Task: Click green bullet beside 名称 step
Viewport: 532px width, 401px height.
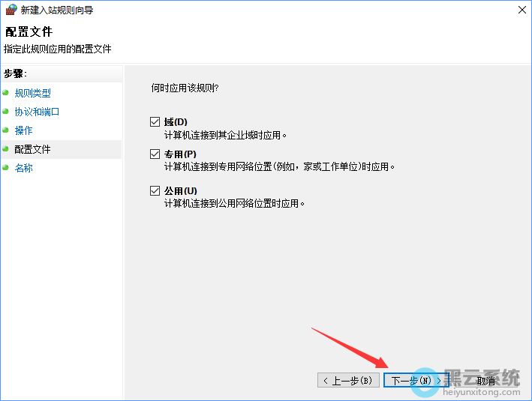Action: pyautogui.click(x=6, y=168)
